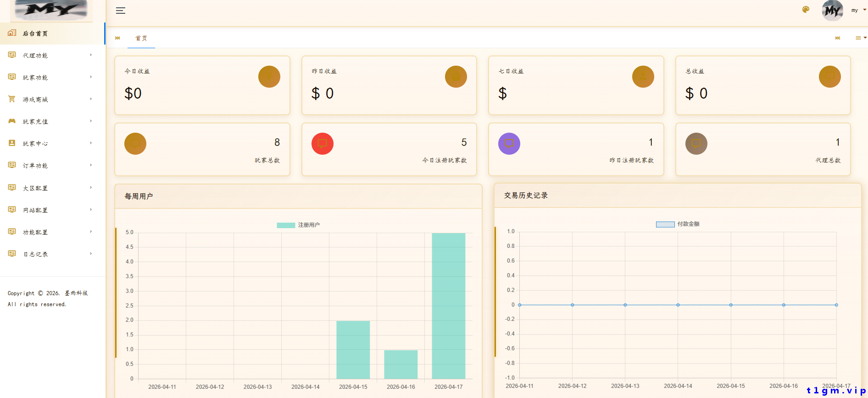Image resolution: width=868 pixels, height=398 pixels.
Task: Select the 首页 tab
Action: tap(141, 38)
